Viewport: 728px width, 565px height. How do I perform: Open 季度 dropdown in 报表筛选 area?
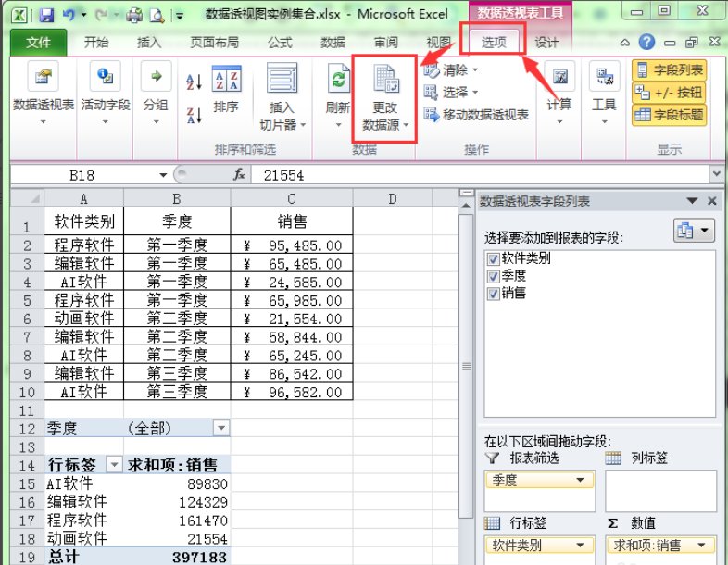(x=580, y=480)
